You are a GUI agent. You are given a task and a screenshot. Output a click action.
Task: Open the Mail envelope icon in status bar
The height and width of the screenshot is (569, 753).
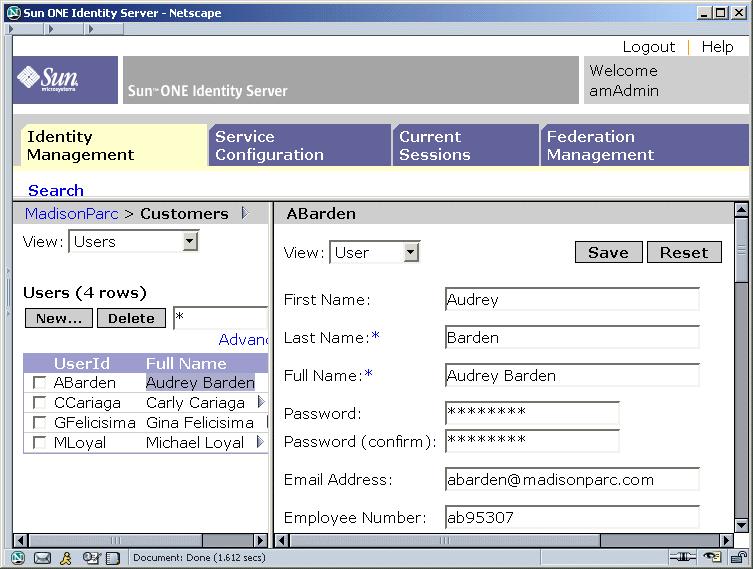pos(42,558)
